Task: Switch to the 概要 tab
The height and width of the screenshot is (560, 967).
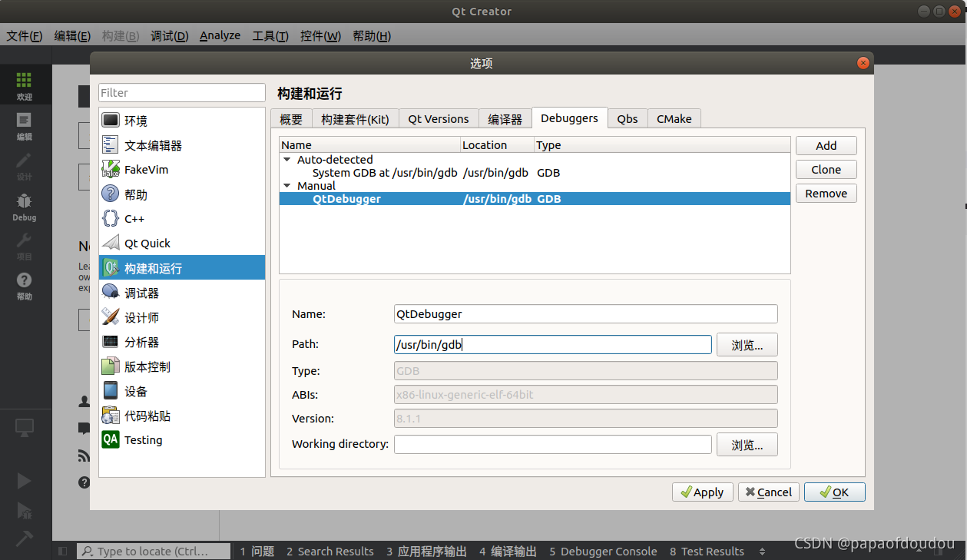Action: tap(291, 118)
